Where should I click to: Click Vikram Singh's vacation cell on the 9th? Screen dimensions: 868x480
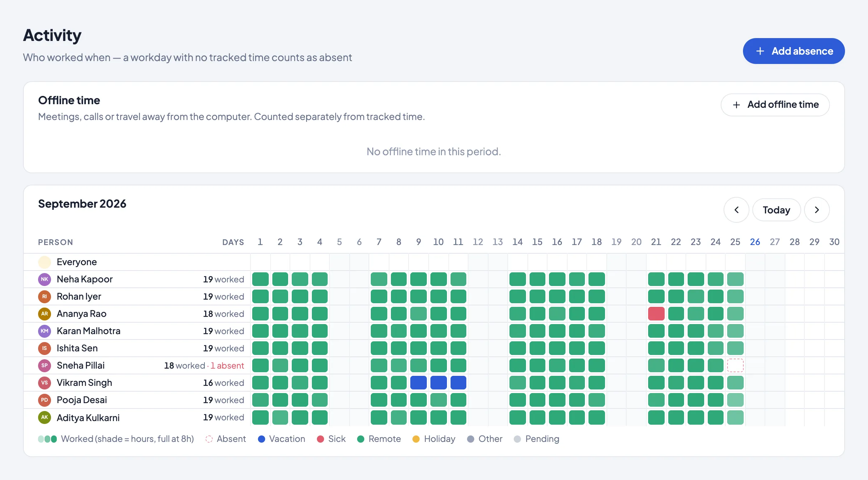[419, 383]
